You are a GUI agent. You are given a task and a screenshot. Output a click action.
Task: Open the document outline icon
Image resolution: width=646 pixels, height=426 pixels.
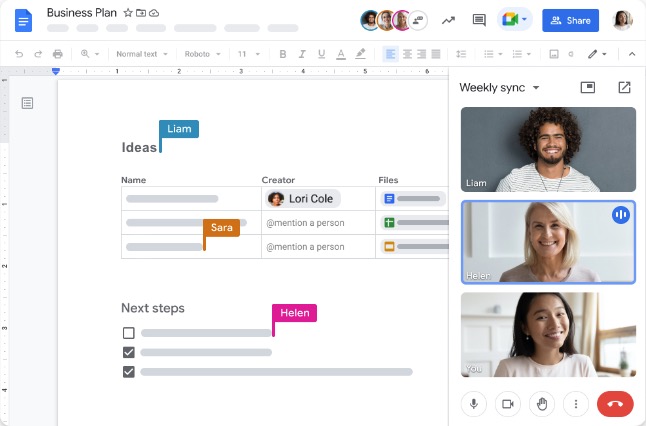click(x=27, y=103)
